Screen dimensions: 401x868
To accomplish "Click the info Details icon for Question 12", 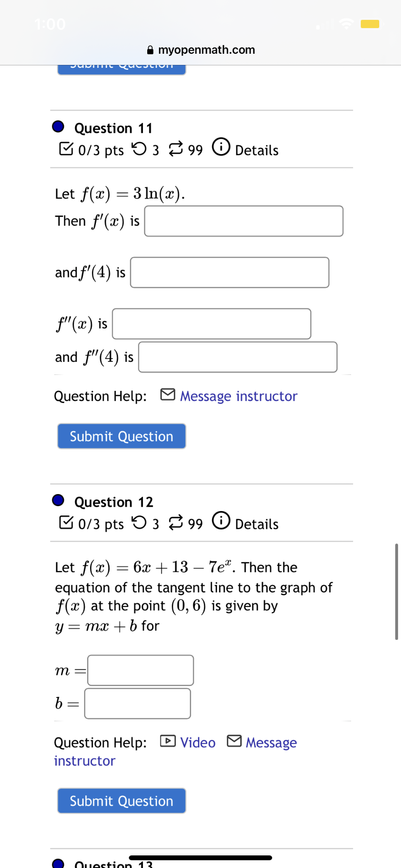I will click(x=221, y=521).
